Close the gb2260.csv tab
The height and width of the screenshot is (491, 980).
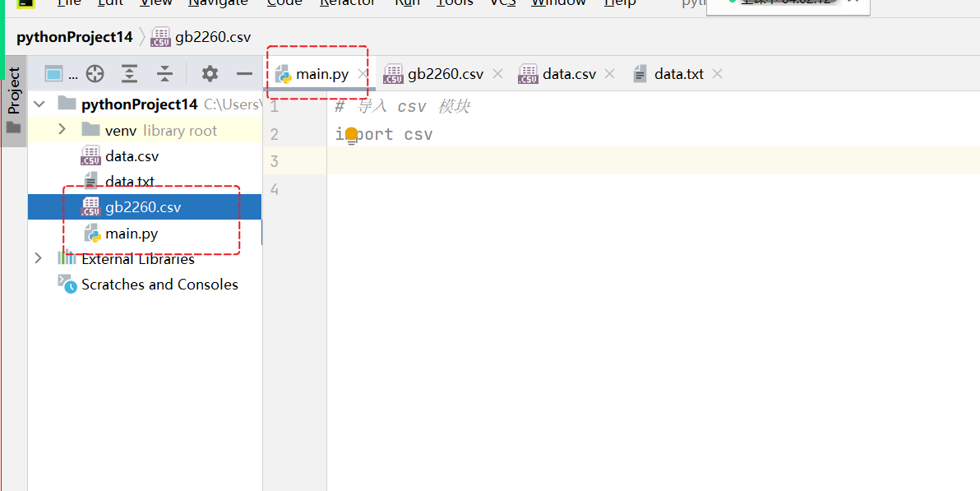497,74
